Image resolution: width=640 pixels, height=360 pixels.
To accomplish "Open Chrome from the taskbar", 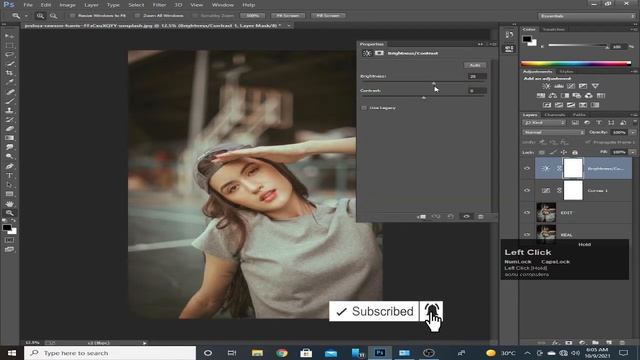I will (x=282, y=353).
